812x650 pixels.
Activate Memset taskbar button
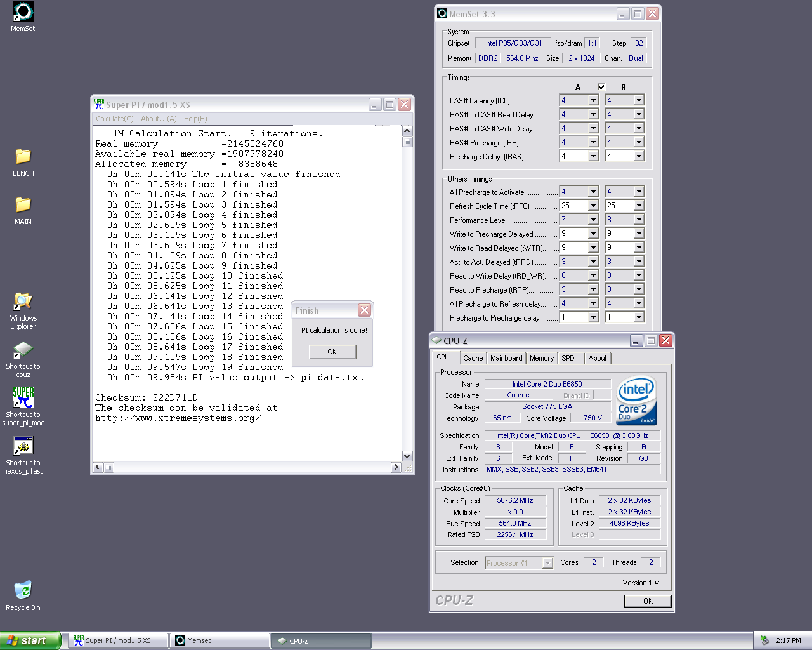(220, 640)
